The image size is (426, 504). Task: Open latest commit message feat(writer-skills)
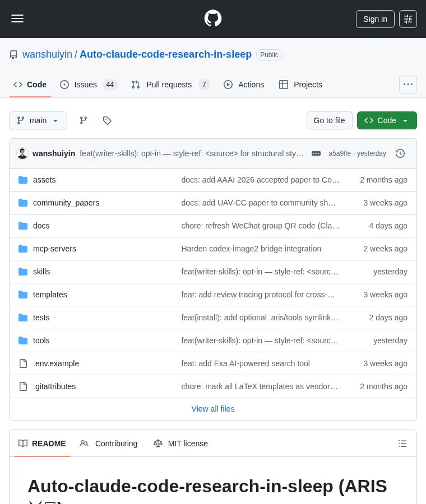tap(192, 153)
